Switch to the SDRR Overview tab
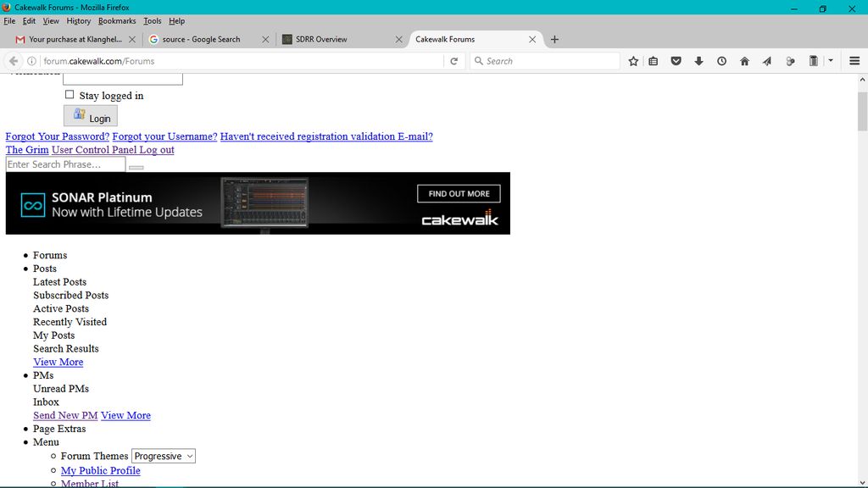Screen dimensions: 868x488 pos(339,39)
